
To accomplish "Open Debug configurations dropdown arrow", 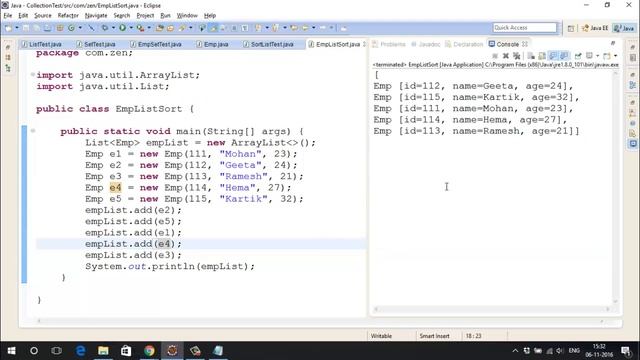I will [113, 28].
